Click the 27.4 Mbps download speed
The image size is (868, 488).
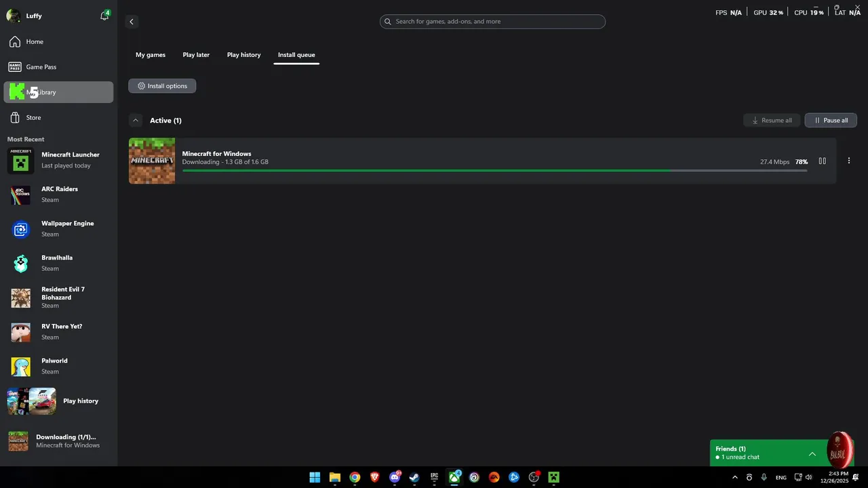click(x=775, y=162)
